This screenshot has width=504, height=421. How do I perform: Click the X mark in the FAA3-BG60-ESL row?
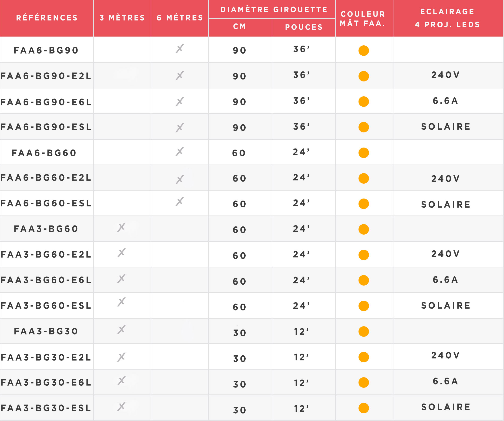(x=122, y=302)
